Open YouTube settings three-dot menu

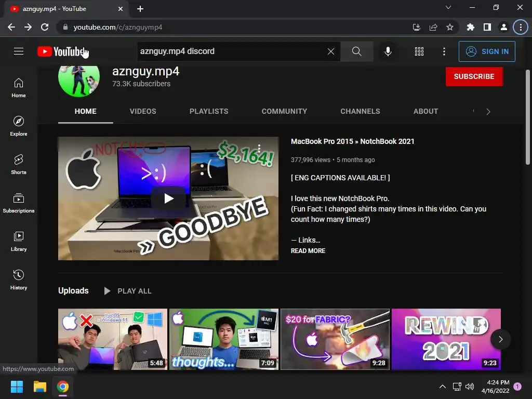click(444, 51)
